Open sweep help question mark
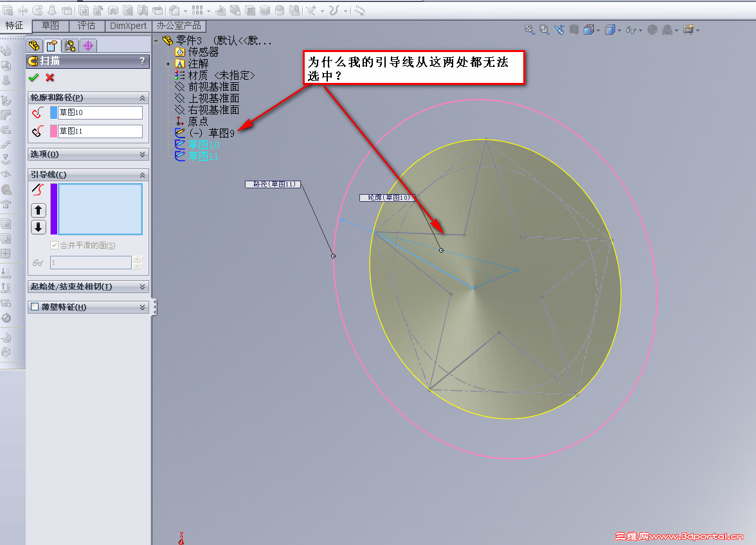This screenshot has width=756, height=545. point(141,60)
